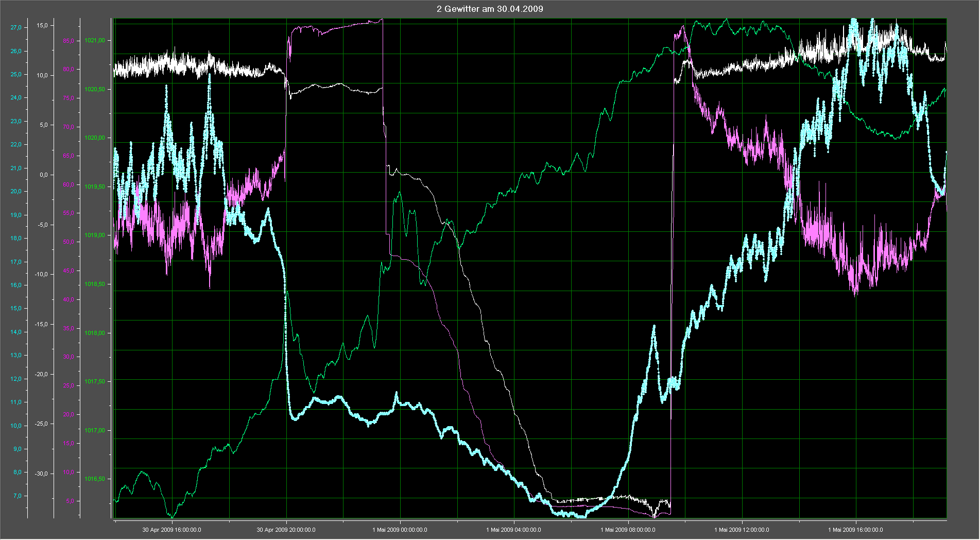Click the 1016,50 value on green axis
The width and height of the screenshot is (980, 540).
tap(95, 479)
